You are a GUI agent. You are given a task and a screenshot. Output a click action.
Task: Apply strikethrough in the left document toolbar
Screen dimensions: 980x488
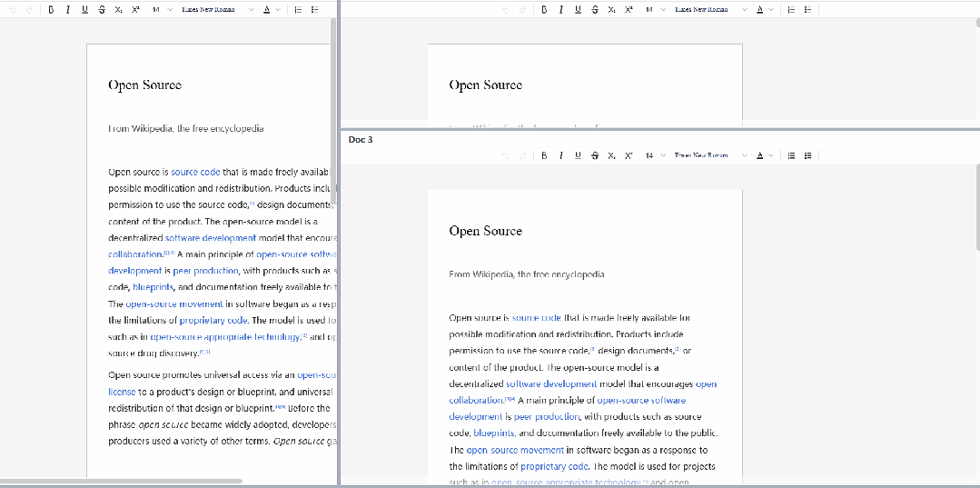101,9
